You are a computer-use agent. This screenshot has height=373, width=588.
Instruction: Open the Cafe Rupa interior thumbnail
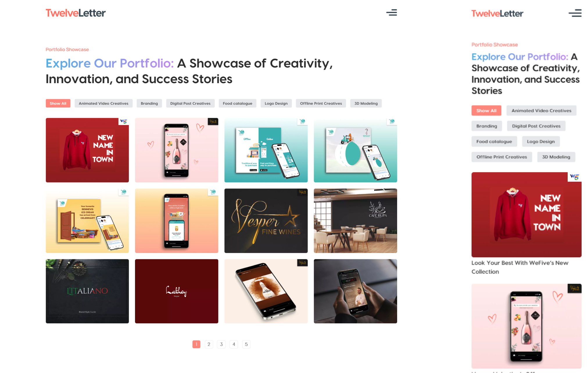[355, 221]
